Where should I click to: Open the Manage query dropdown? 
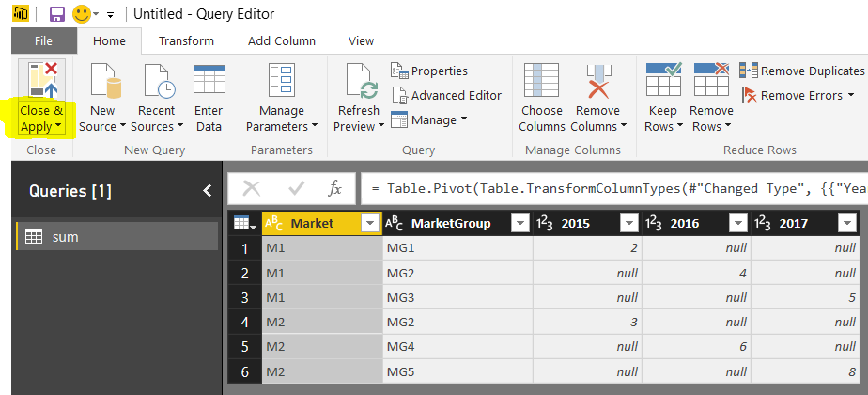tap(429, 119)
